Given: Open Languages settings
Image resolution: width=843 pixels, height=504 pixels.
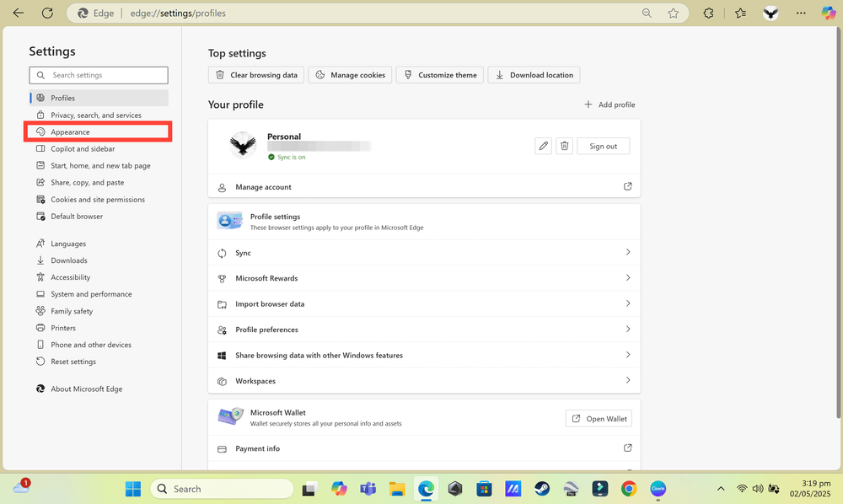Looking at the screenshot, I should [99, 244].
